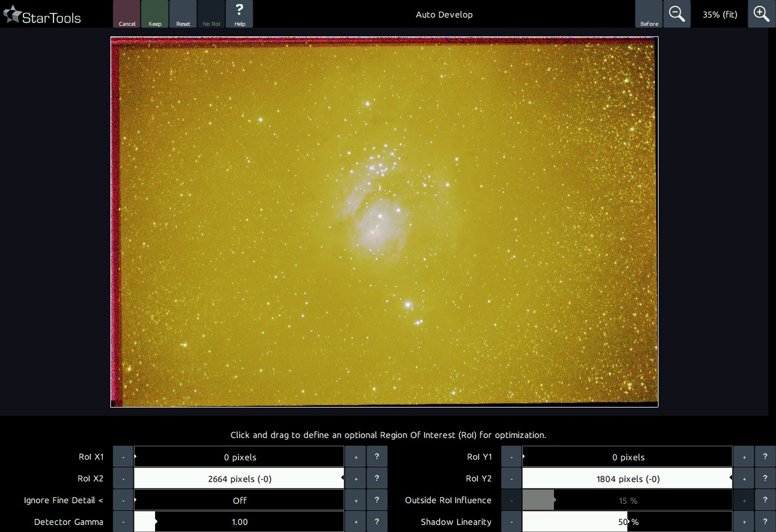Image resolution: width=776 pixels, height=532 pixels.
Task: Click the zoom in magnifier icon
Action: (x=761, y=14)
